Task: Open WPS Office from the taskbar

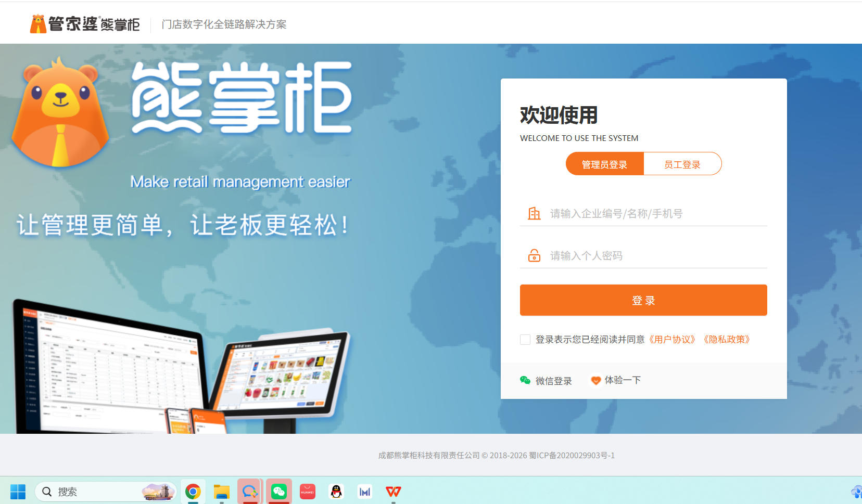Action: [x=394, y=492]
